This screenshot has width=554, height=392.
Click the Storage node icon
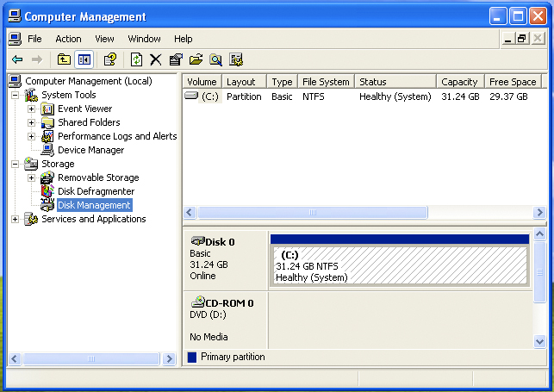(x=31, y=164)
